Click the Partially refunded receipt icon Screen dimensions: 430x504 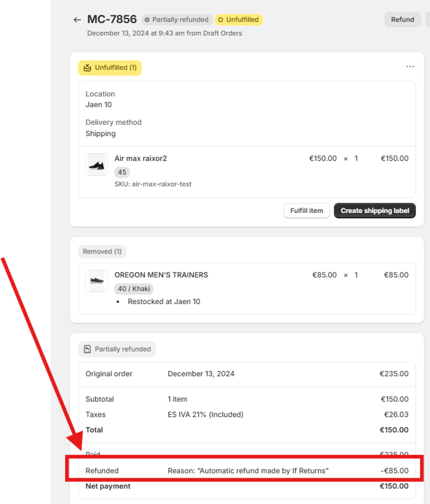point(87,349)
